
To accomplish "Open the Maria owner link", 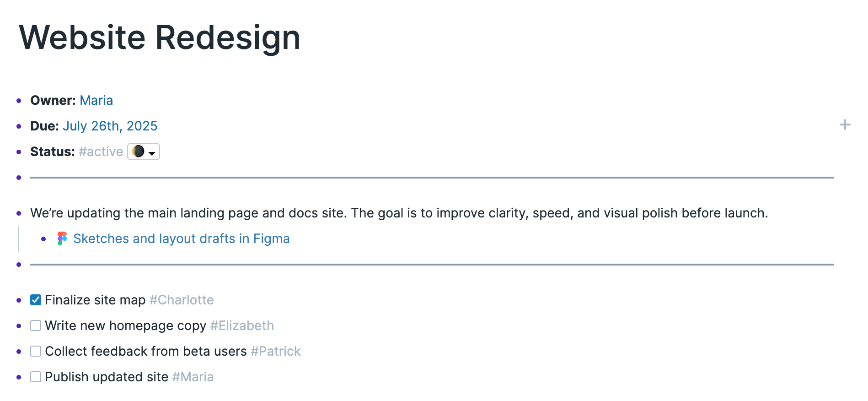I will (x=96, y=100).
